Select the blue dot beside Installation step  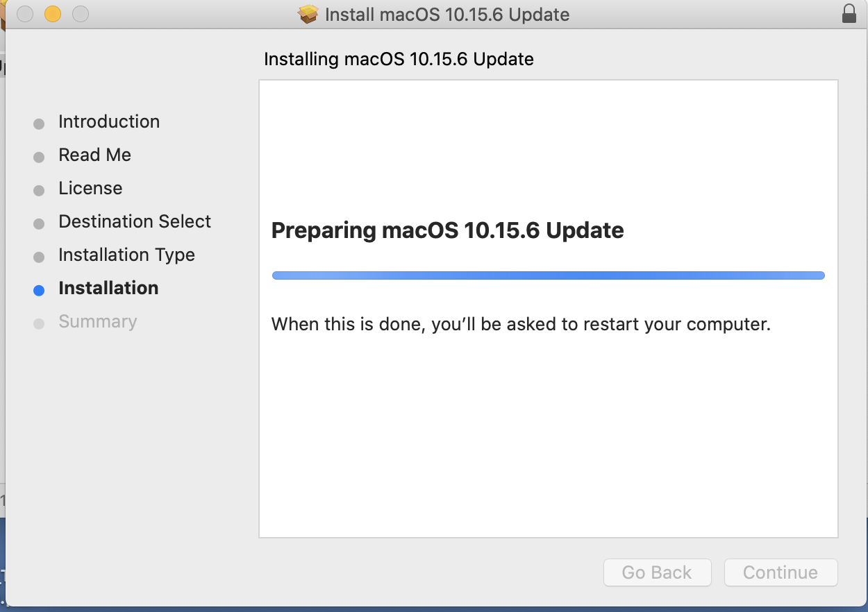tap(38, 289)
